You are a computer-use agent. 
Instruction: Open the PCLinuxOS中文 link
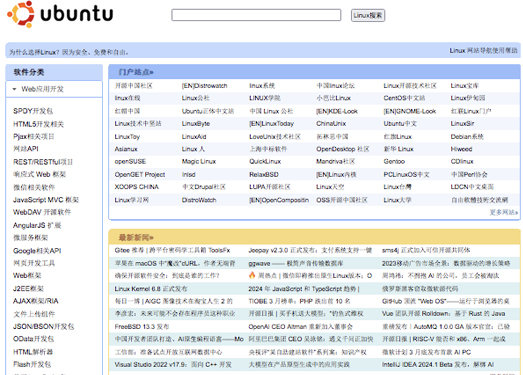click(x=406, y=174)
